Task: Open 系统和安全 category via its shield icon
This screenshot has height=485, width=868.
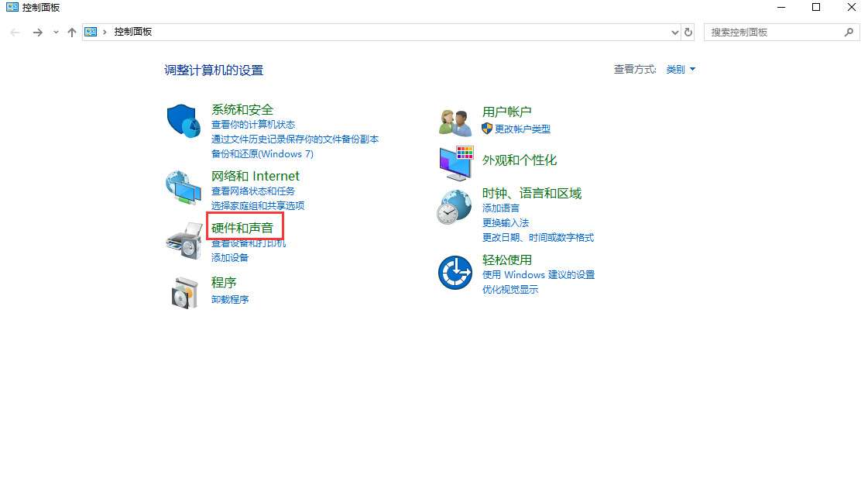Action: (183, 120)
